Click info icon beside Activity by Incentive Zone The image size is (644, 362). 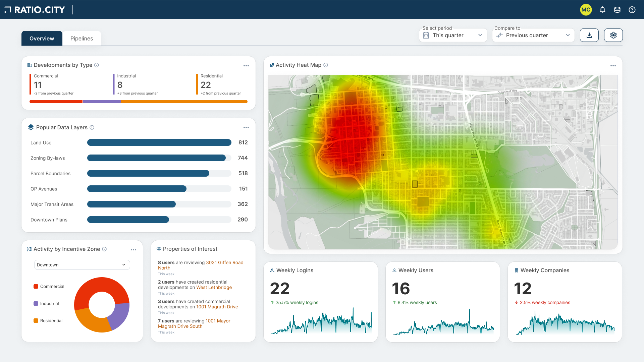104,249
